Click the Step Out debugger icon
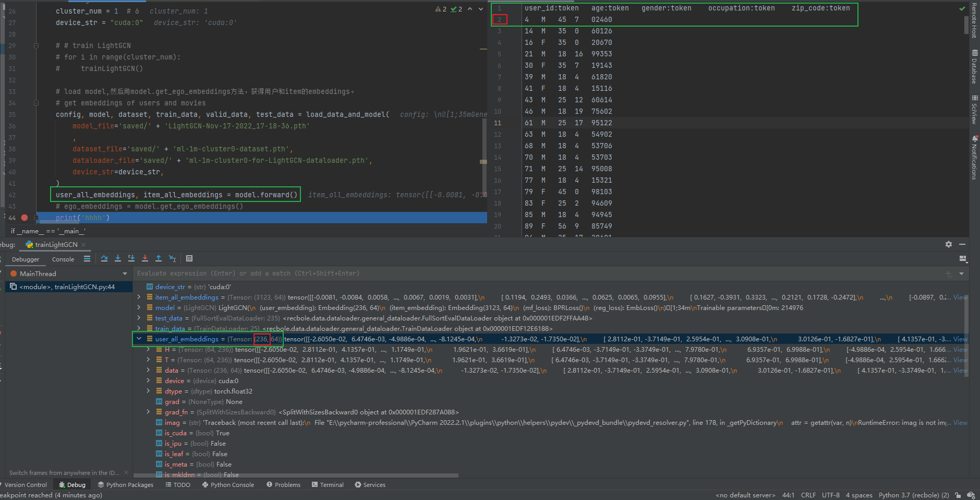980x500 pixels. coord(159,258)
